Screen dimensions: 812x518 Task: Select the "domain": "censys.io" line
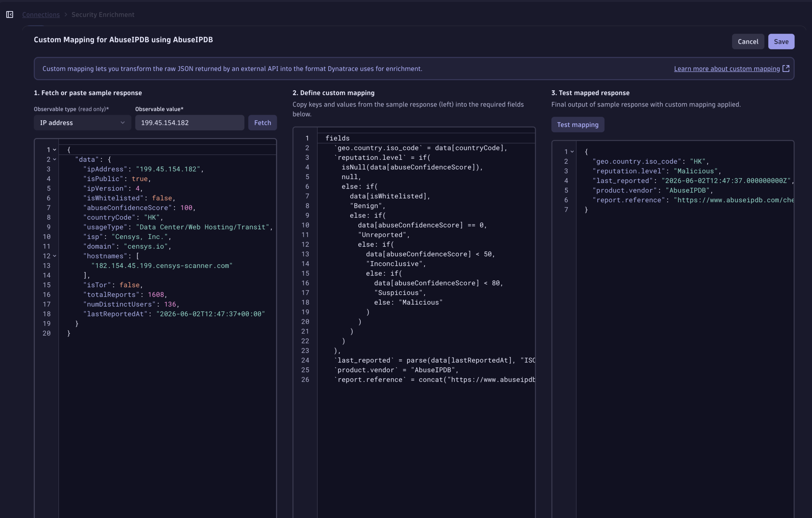pyautogui.click(x=127, y=246)
